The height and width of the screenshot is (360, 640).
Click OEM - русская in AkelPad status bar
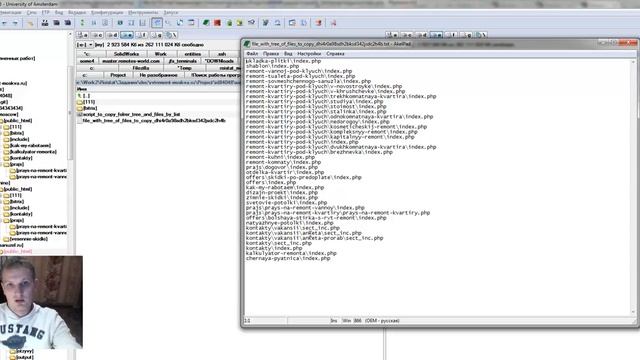[x=382, y=321]
